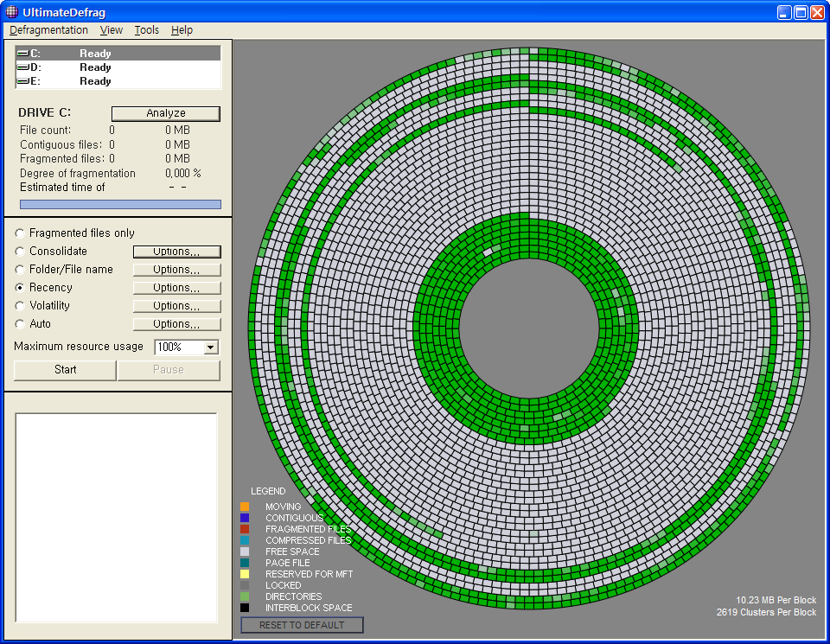Click the '2619 Clusters Per Block' text
The image size is (830, 644).
click(x=767, y=612)
